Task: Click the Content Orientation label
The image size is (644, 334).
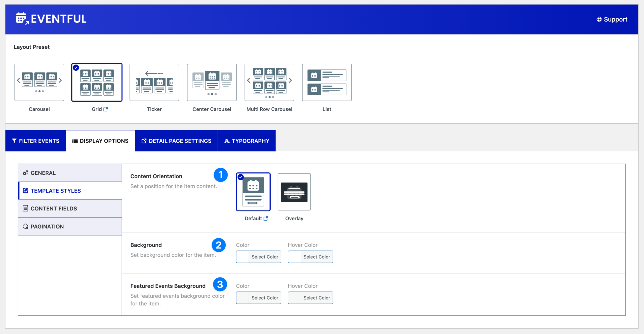Action: 156,176
